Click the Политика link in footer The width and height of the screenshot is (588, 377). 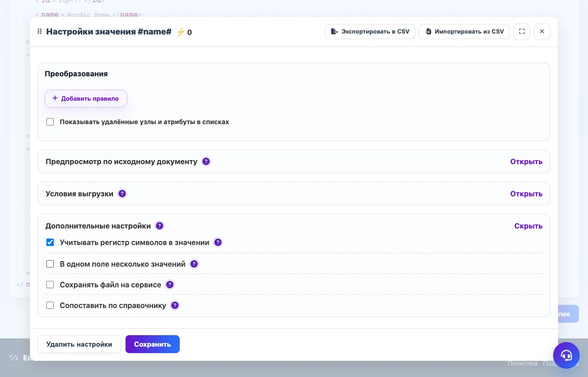[522, 363]
